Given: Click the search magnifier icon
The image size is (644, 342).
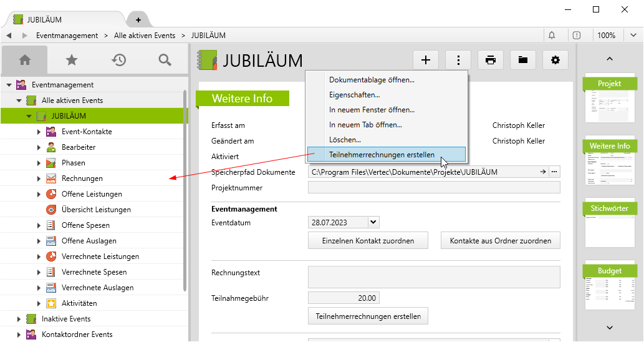Looking at the screenshot, I should point(165,60).
